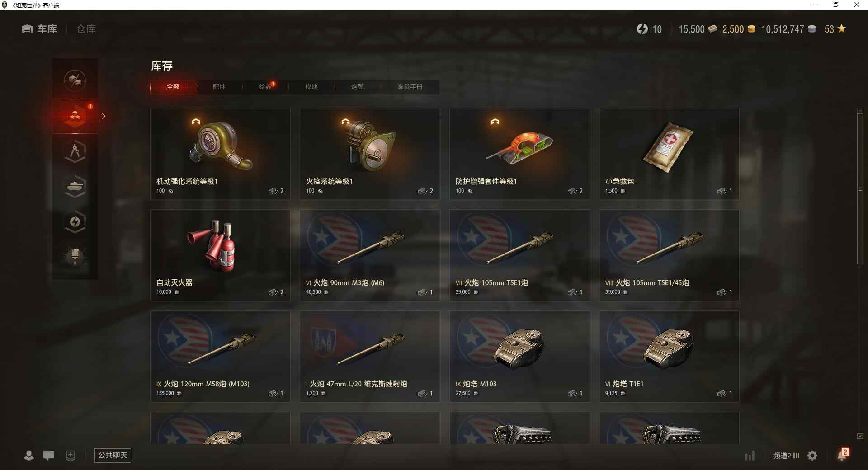
Task: Open the 乘员手册 tab
Action: 410,87
